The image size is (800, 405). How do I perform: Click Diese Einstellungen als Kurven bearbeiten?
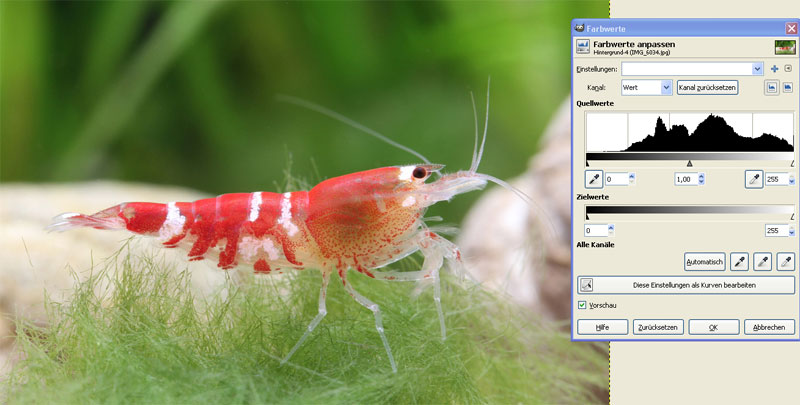686,285
